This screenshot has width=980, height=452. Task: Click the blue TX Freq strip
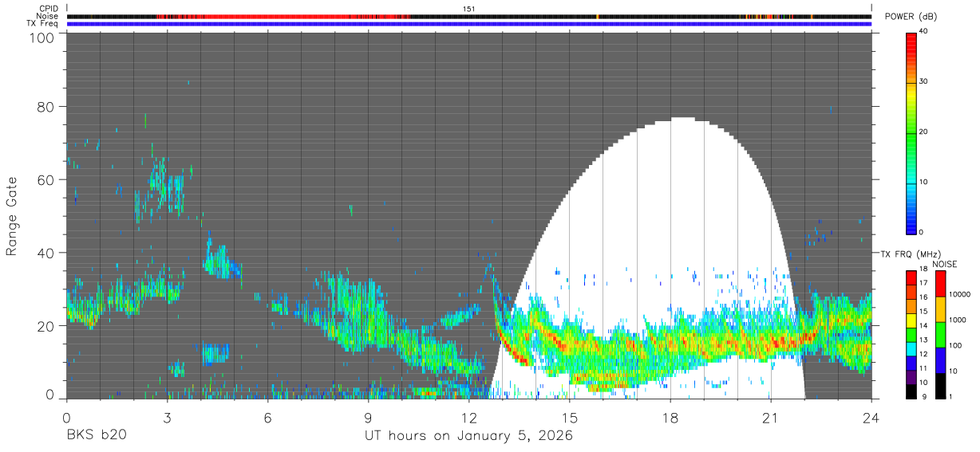(x=469, y=24)
